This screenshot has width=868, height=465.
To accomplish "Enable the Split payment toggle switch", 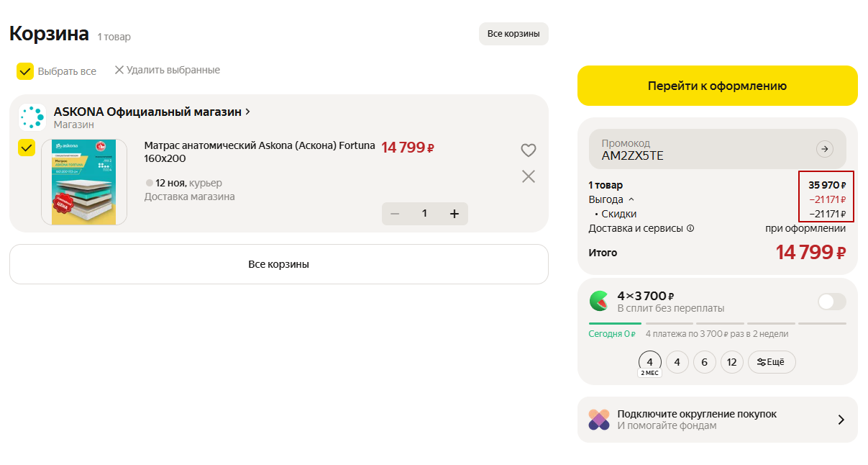I will 831,302.
